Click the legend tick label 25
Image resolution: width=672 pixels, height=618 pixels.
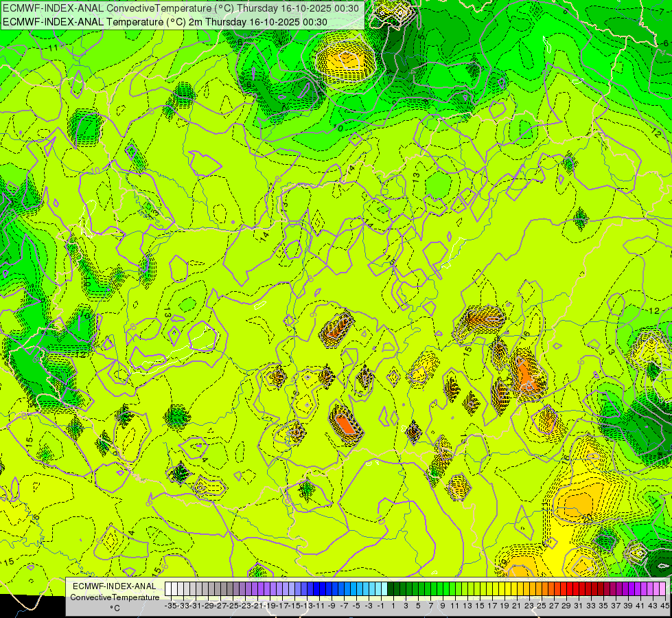(542, 606)
